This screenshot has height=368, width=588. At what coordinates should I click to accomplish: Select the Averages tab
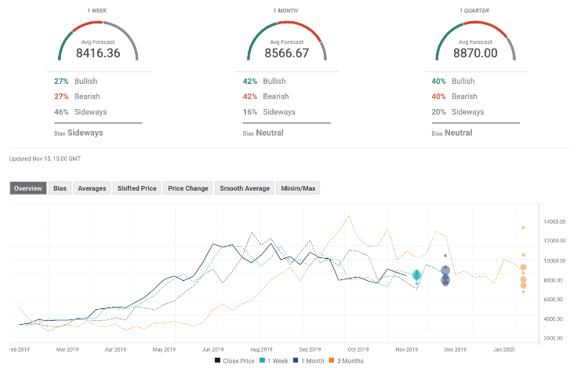tap(92, 188)
